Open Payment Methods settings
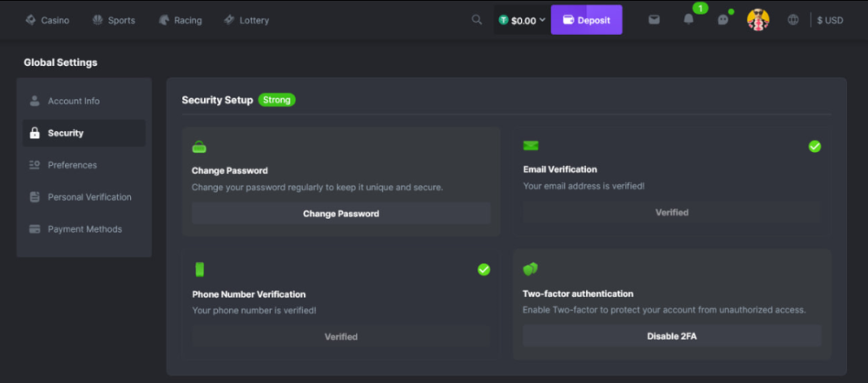This screenshot has height=383, width=868. pos(84,229)
